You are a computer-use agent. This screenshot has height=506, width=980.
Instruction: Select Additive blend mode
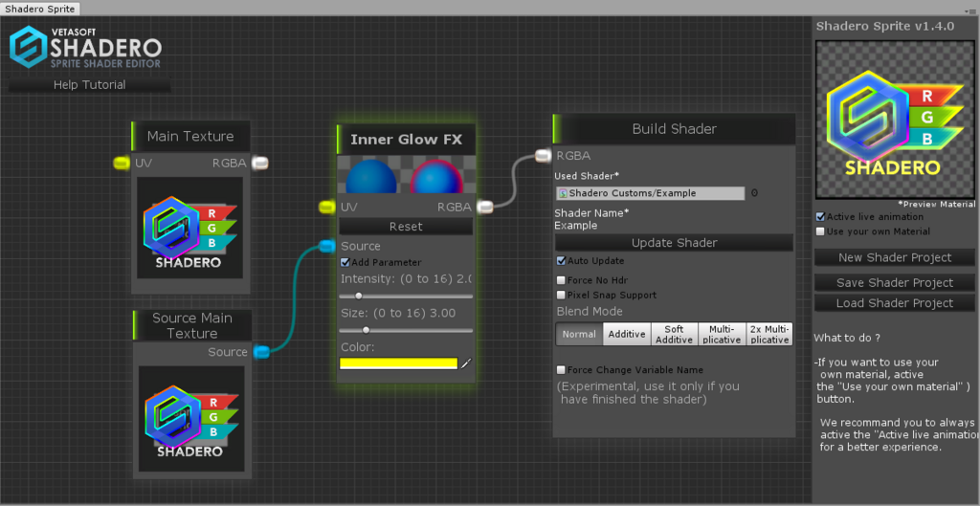(627, 334)
